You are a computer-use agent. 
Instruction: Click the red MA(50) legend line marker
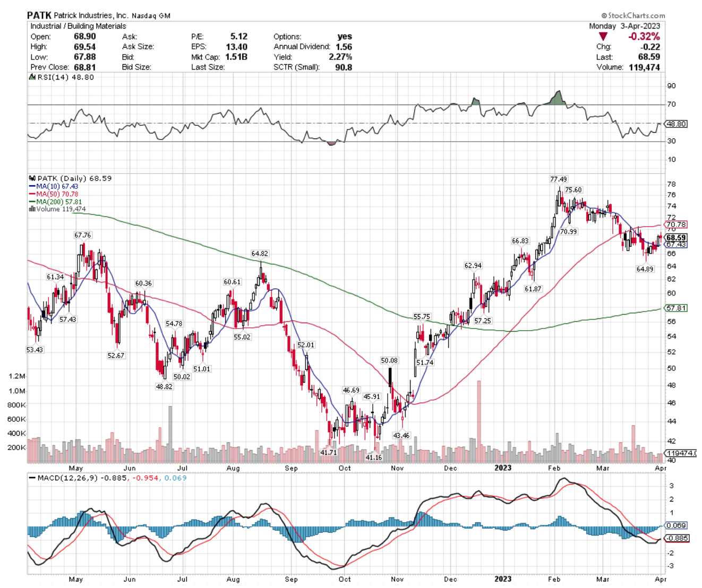tap(32, 194)
